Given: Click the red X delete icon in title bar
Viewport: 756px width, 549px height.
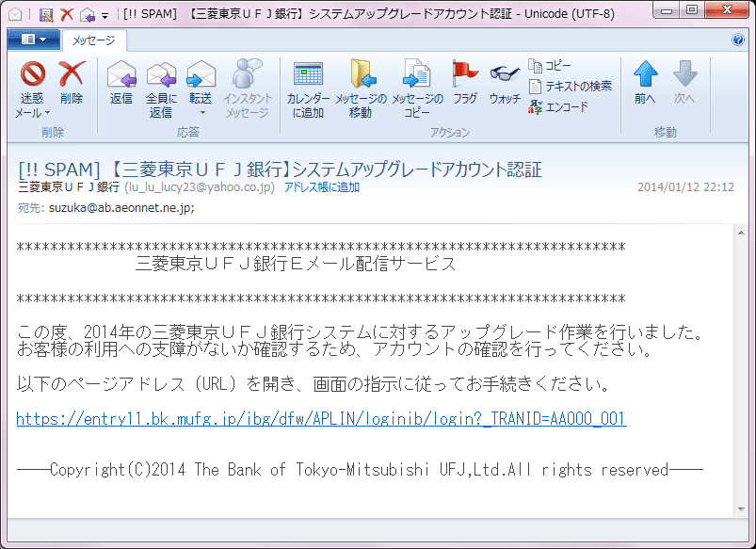Looking at the screenshot, I should 67,14.
